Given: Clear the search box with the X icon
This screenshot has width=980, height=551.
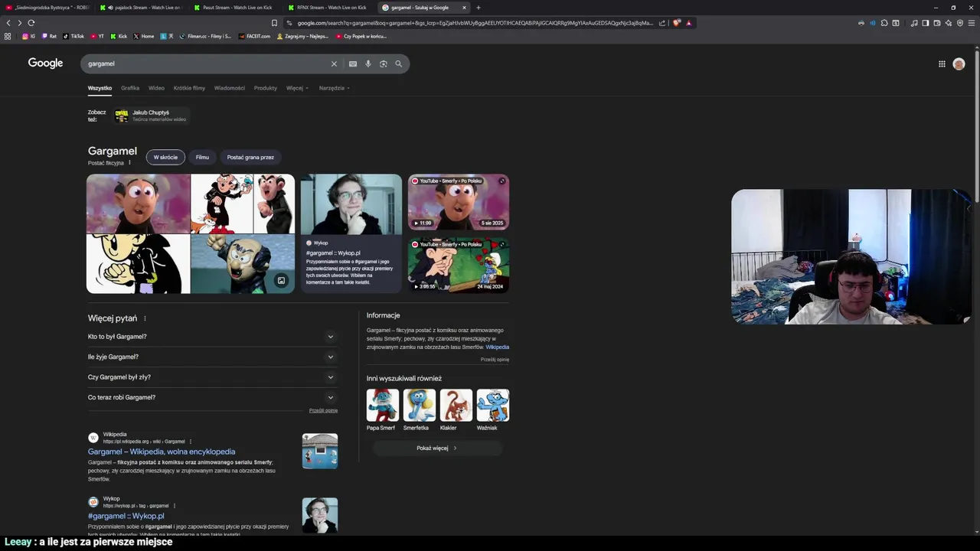Looking at the screenshot, I should 334,64.
